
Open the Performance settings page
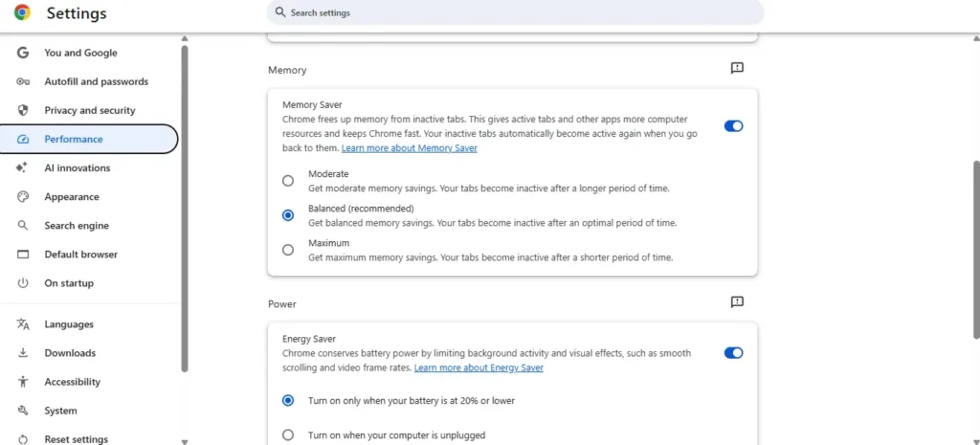(89, 139)
